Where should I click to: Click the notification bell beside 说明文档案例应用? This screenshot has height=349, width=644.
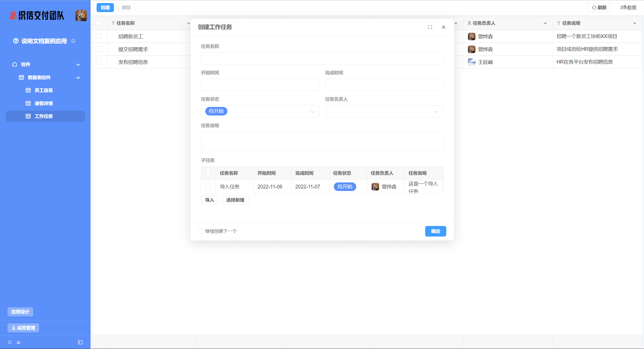(73, 41)
